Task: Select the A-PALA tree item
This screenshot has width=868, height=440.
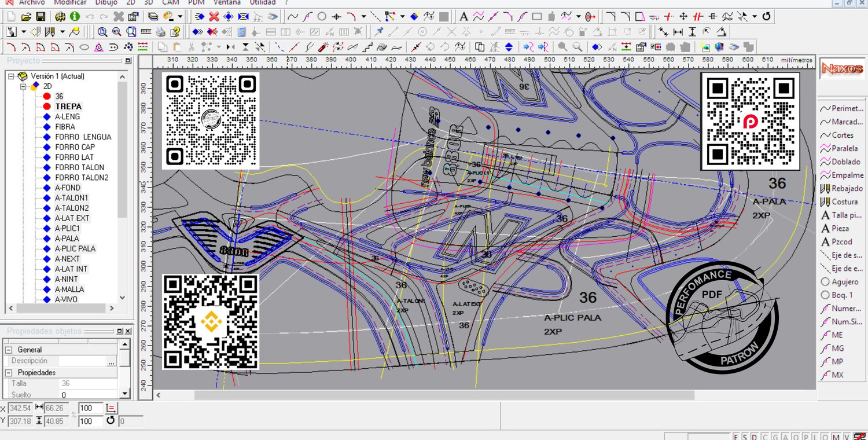Action: [x=67, y=239]
